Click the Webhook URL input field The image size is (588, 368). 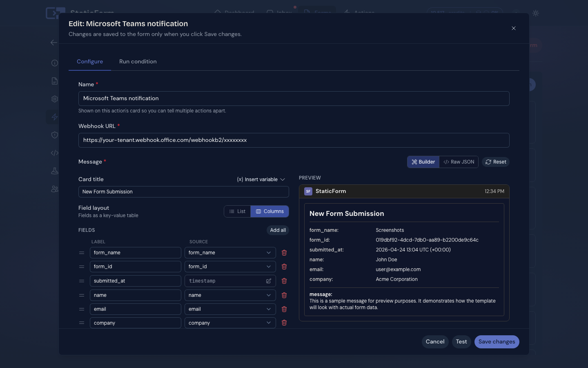pyautogui.click(x=294, y=140)
